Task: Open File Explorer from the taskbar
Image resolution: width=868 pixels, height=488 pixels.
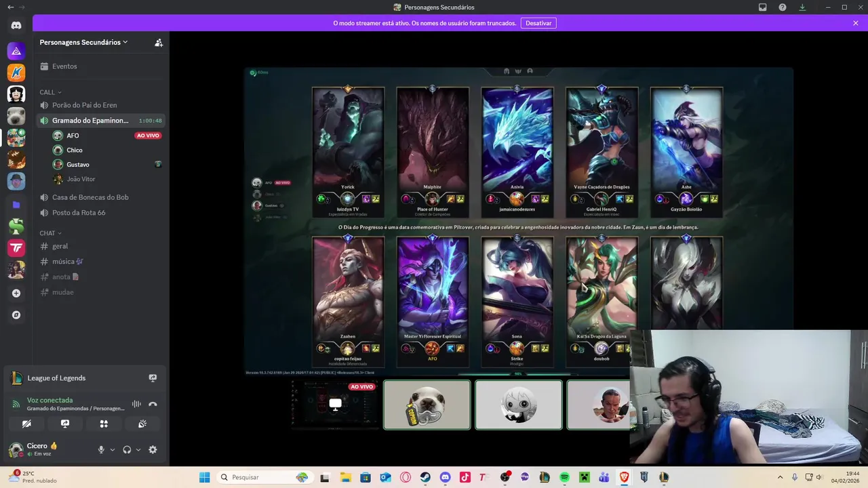Action: click(x=345, y=477)
